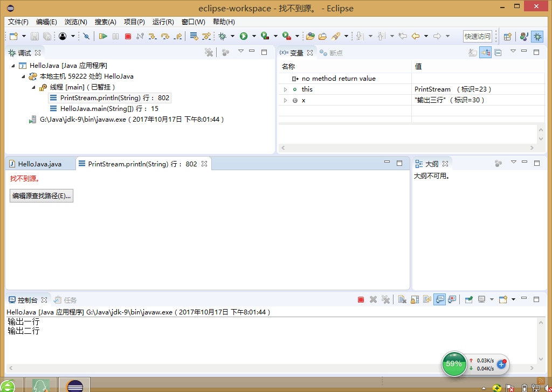Click the Save toolbar icon
The image size is (552, 392).
coord(35,36)
